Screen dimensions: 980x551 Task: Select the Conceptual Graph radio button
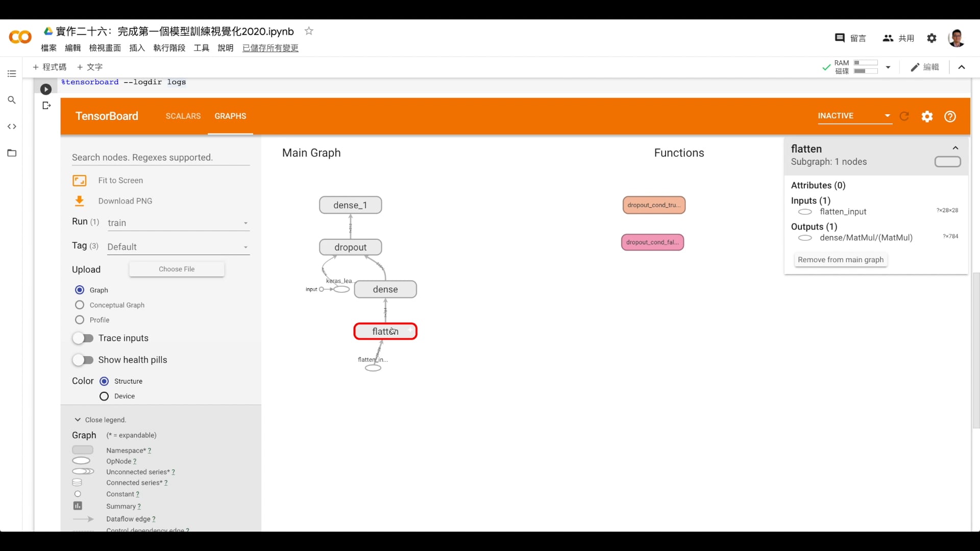click(80, 305)
